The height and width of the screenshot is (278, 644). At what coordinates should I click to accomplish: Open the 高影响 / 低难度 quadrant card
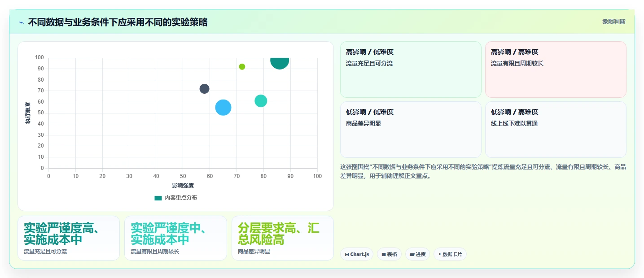411,69
